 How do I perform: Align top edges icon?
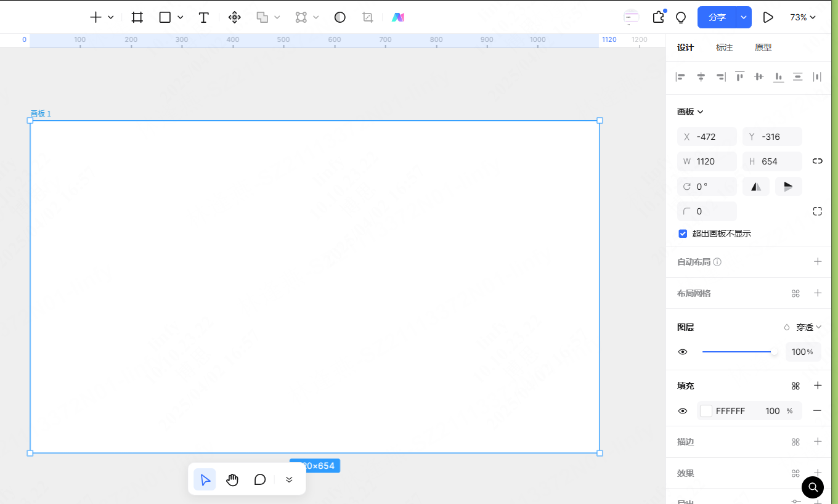pos(739,77)
